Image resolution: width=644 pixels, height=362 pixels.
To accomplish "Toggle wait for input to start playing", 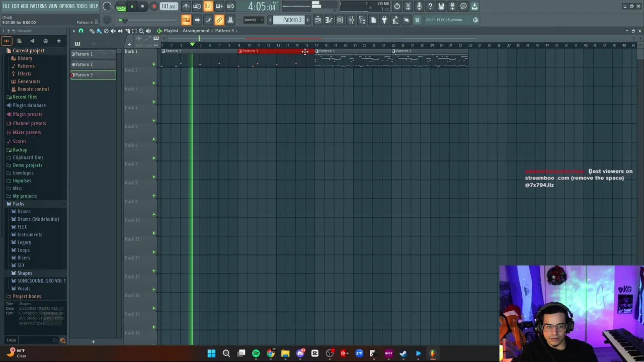I will 197,7.
